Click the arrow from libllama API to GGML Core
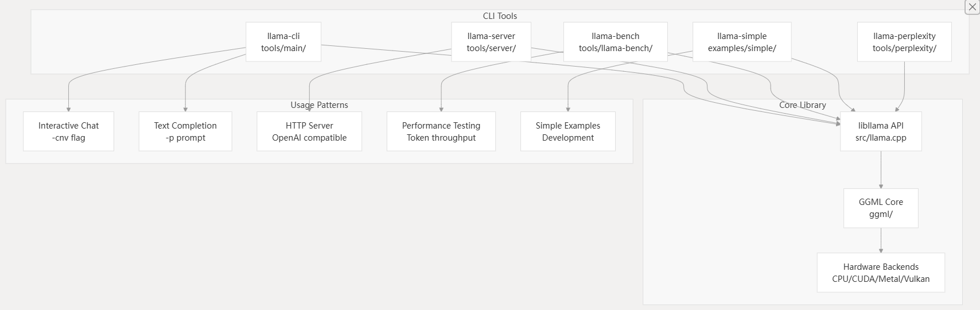This screenshot has height=310, width=980. (881, 169)
